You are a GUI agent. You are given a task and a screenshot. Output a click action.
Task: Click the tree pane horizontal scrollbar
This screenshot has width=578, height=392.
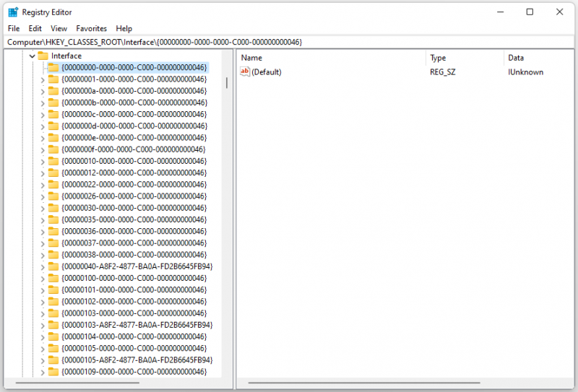(77, 383)
